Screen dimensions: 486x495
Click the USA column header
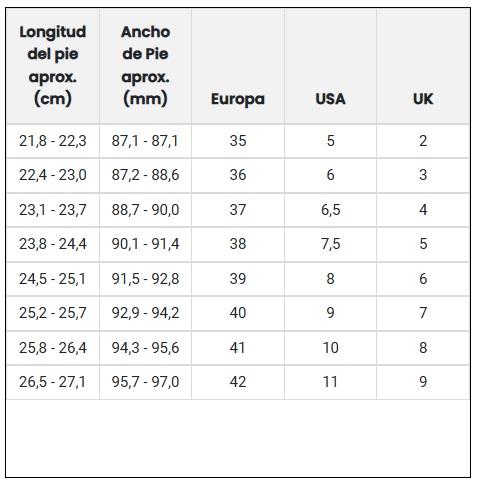330,99
